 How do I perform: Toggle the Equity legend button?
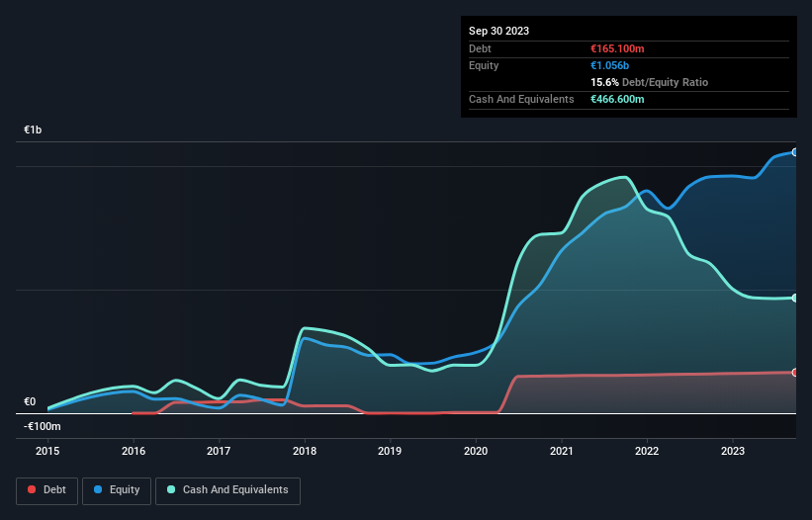click(117, 490)
